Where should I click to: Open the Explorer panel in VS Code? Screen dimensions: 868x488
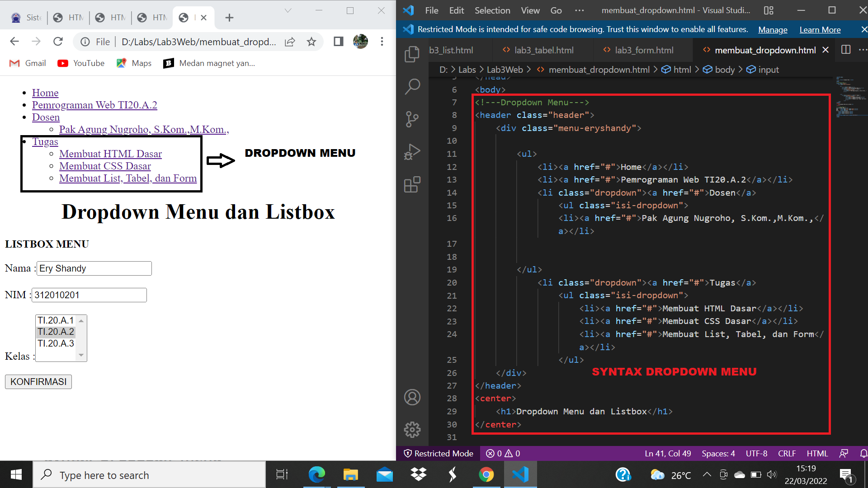click(x=412, y=54)
